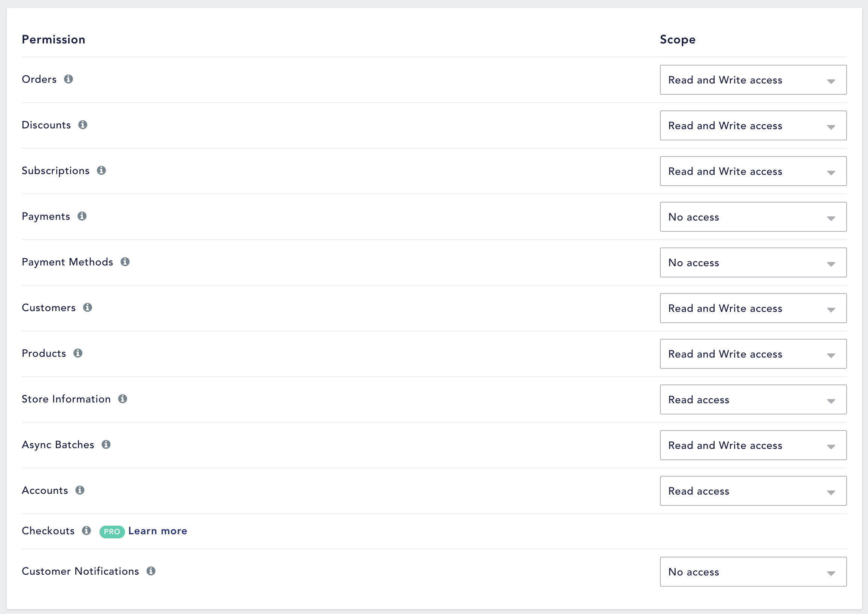Click the Async Batches info icon
The image size is (868, 614).
[106, 444]
